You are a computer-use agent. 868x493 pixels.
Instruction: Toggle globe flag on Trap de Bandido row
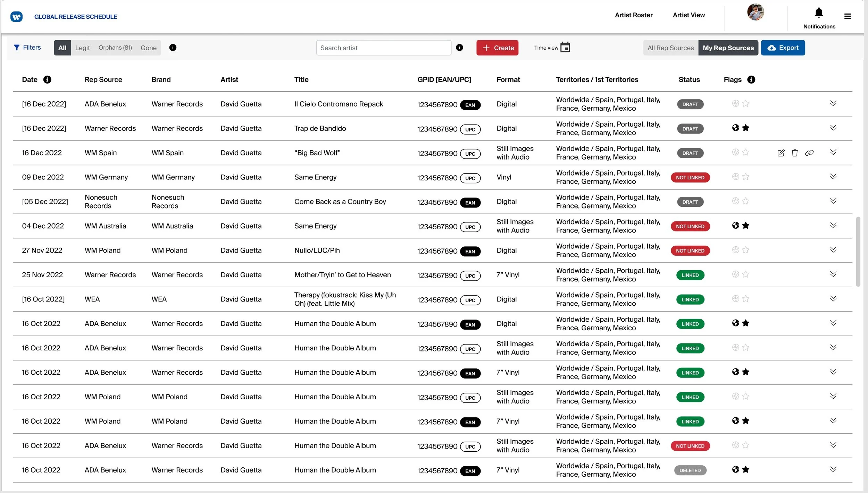(x=735, y=128)
